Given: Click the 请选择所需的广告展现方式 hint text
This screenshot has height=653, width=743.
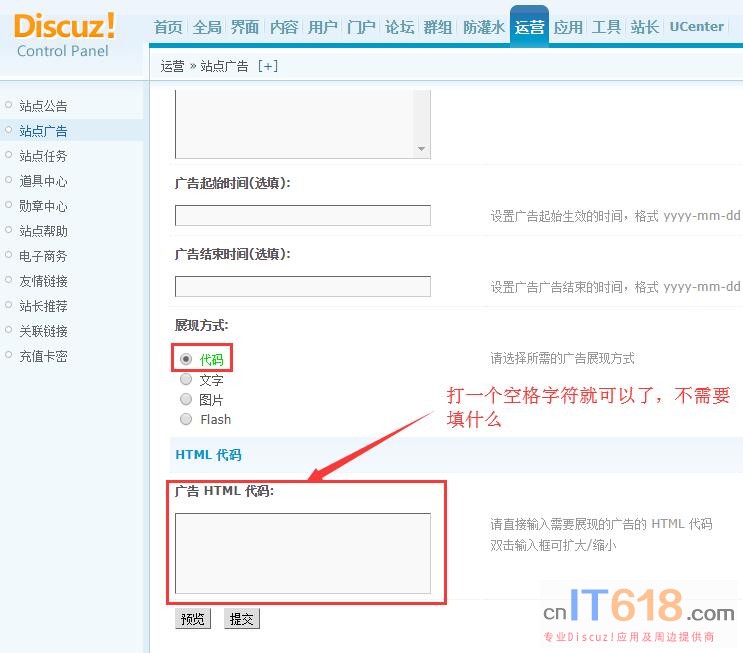Looking at the screenshot, I should click(x=562, y=358).
